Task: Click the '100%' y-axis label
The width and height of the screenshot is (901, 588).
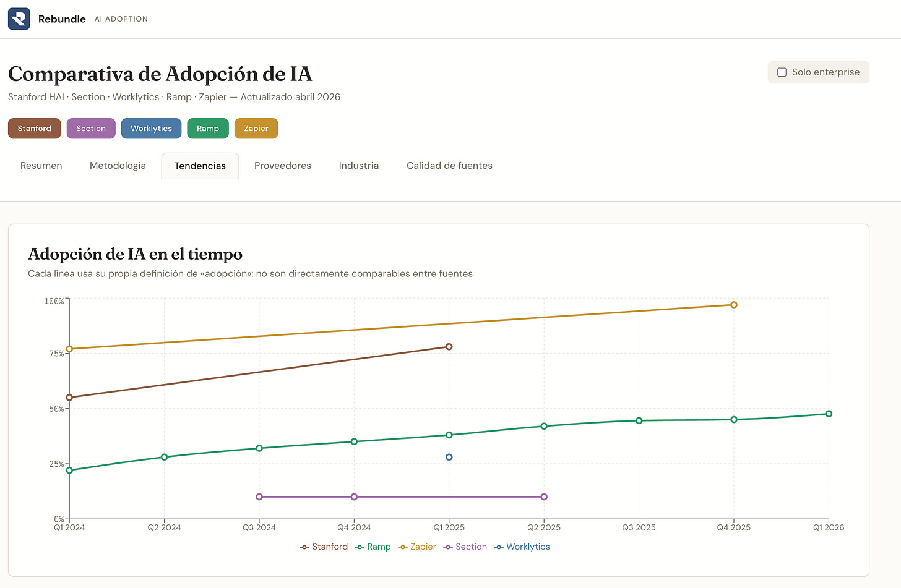Action: [x=54, y=302]
